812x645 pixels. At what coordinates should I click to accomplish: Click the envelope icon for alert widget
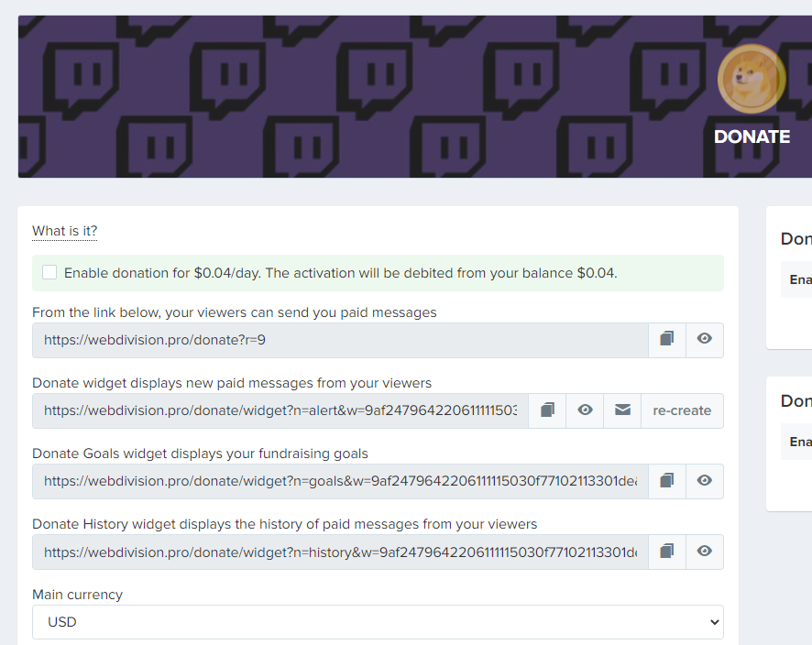(x=622, y=410)
